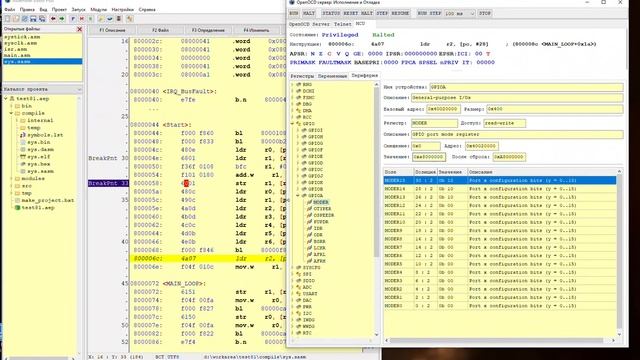Expand the RNG peripheral node
640x360 pixels.
pyautogui.click(x=292, y=84)
